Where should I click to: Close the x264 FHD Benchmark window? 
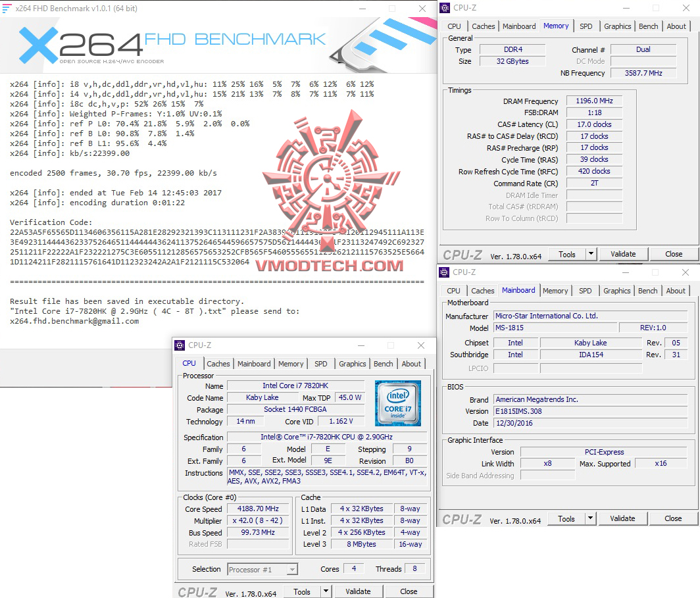422,9
